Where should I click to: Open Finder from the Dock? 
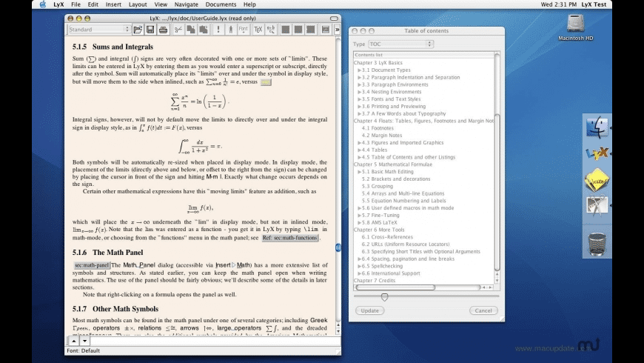(597, 127)
